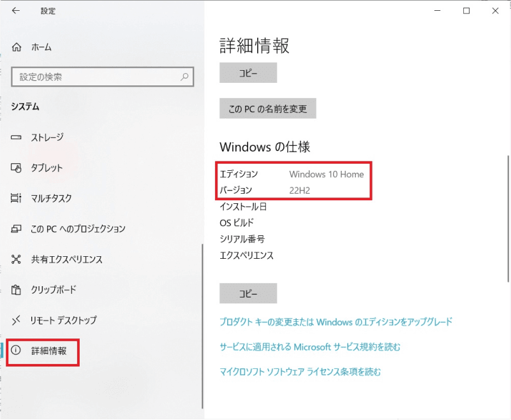The width and height of the screenshot is (511, 420).
Task: Select the マルチタスク multitasking icon
Action: [16, 198]
